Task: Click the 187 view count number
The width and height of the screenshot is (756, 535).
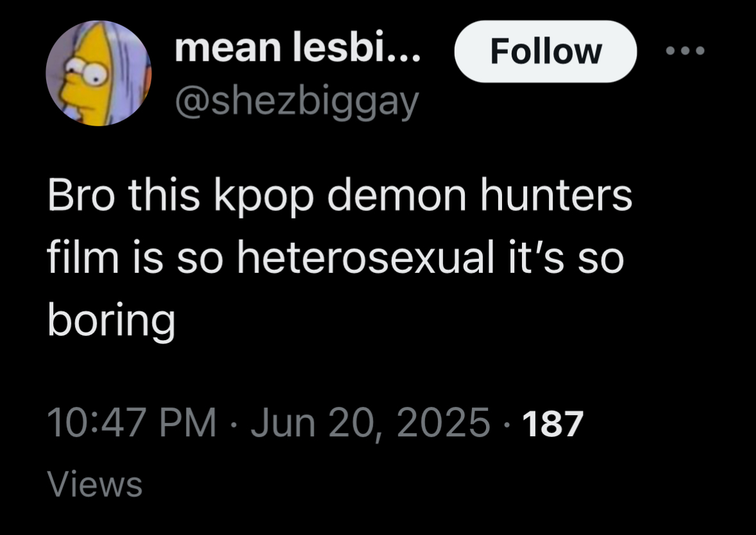Action: [x=553, y=424]
